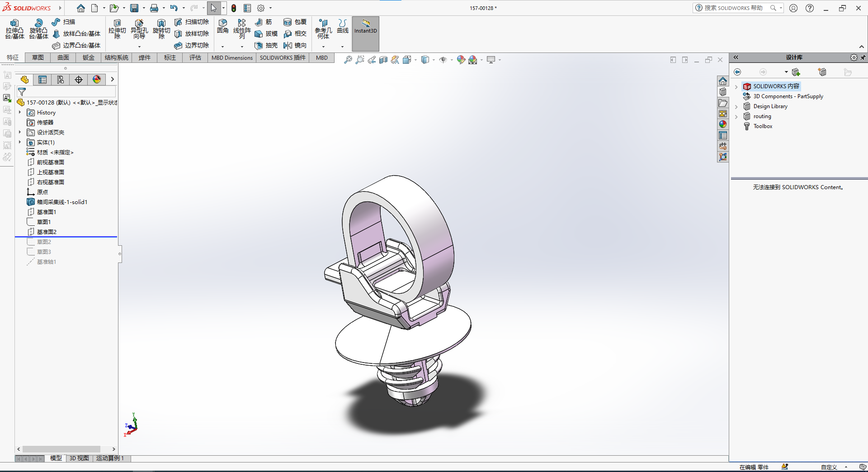Click the Draft tool (拔模)
Image resolution: width=868 pixels, height=472 pixels.
point(266,33)
